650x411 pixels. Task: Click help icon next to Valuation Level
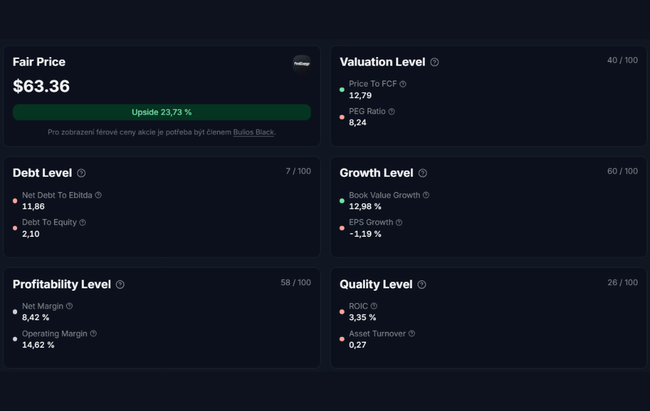434,62
